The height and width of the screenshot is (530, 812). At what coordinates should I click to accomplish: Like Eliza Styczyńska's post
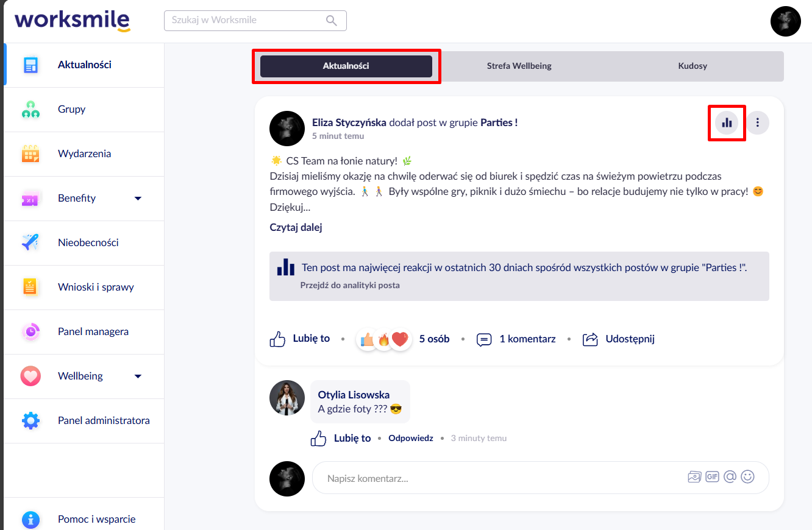[300, 339]
